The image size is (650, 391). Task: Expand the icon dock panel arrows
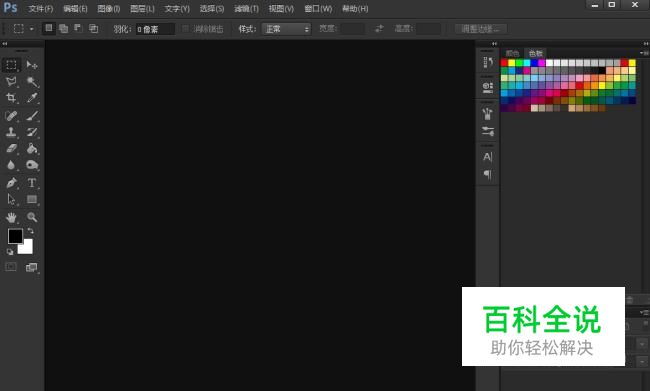click(494, 44)
